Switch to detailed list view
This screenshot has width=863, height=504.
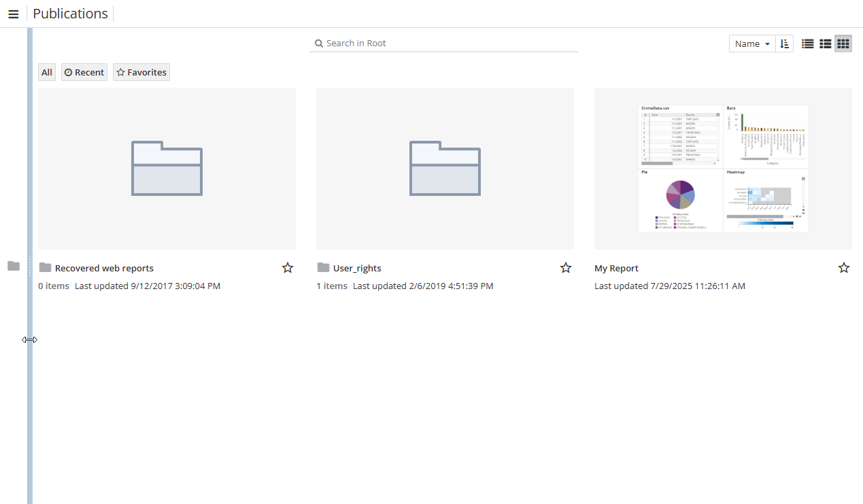point(826,44)
